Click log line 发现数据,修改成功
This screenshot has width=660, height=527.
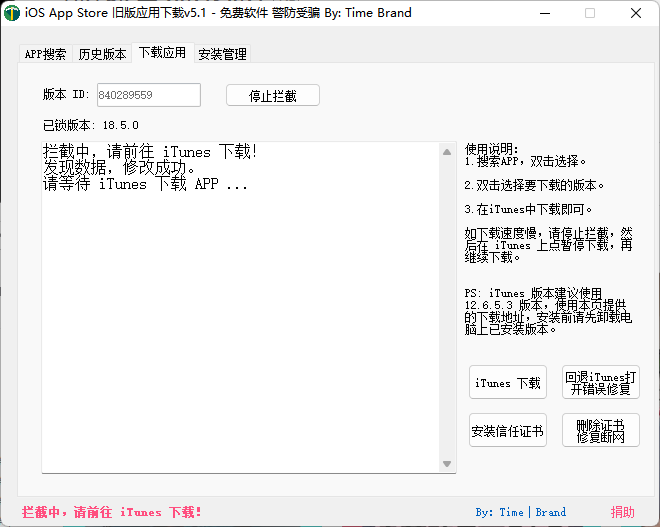(119, 168)
